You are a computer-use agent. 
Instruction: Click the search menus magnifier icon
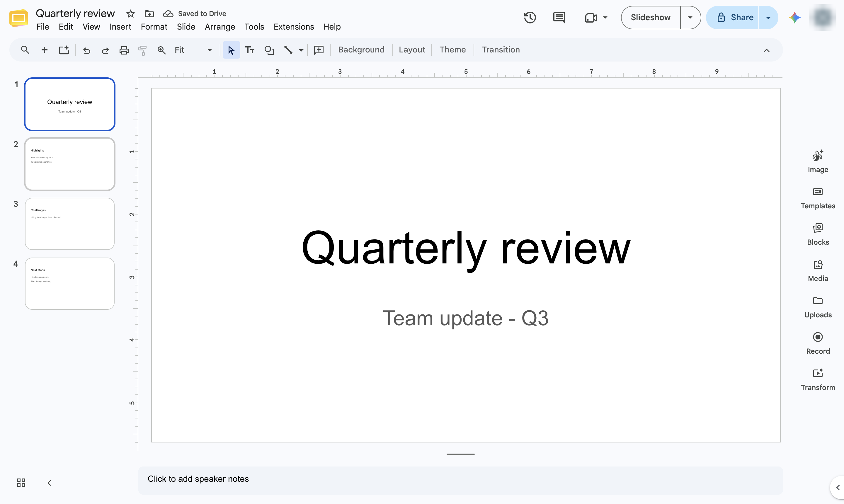pyautogui.click(x=25, y=50)
